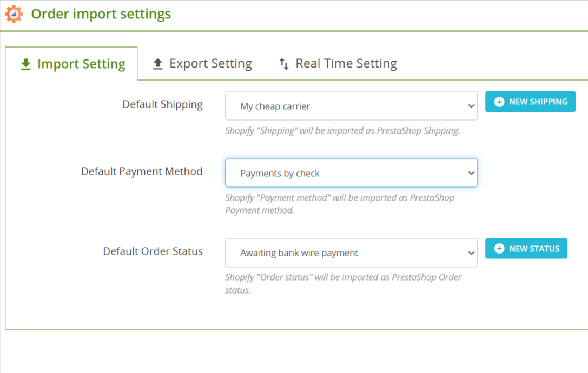Expand the chevron beside Awaiting bank wire payment
The image size is (588, 373).
pos(471,253)
